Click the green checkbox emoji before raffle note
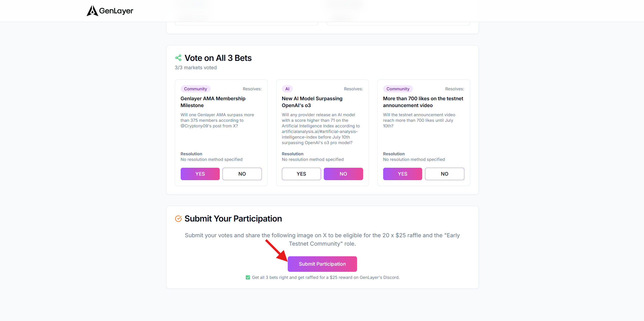 click(x=248, y=277)
